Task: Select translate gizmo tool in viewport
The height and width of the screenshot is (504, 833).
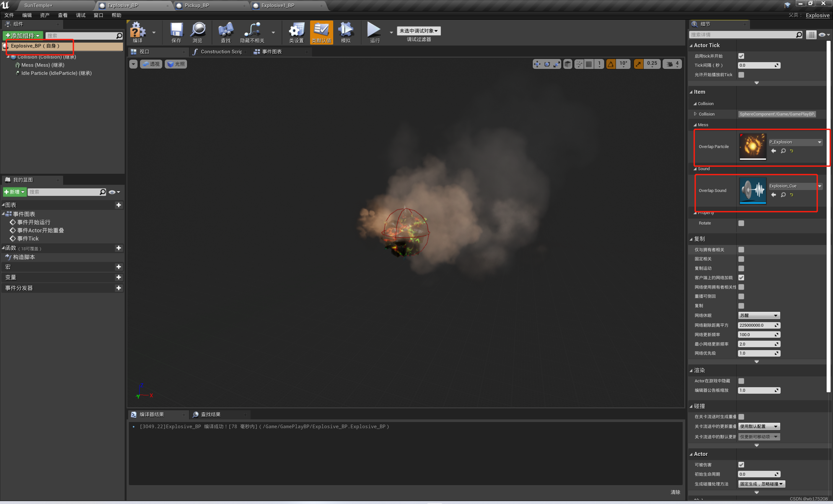Action: (537, 64)
